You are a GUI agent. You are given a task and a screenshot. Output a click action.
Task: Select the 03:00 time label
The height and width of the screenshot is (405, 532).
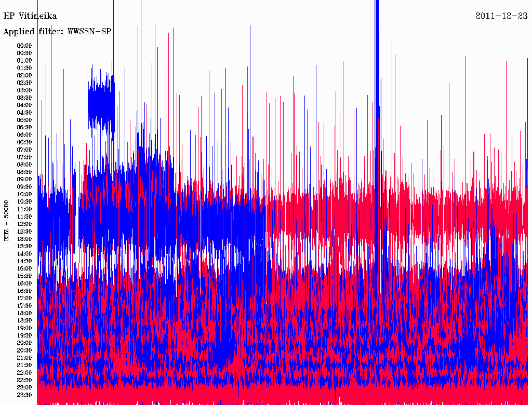(24, 90)
